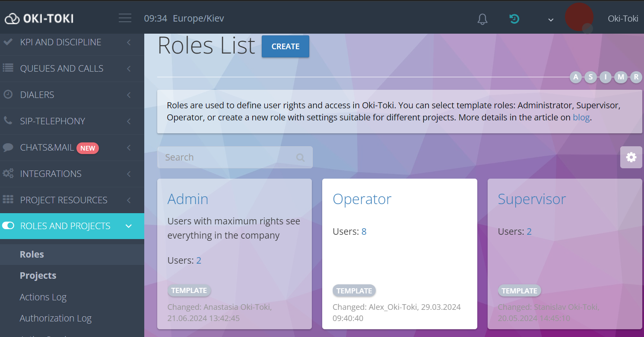Image resolution: width=644 pixels, height=337 pixels.
Task: Click the Roles and Projects toggle icon
Action: click(8, 226)
